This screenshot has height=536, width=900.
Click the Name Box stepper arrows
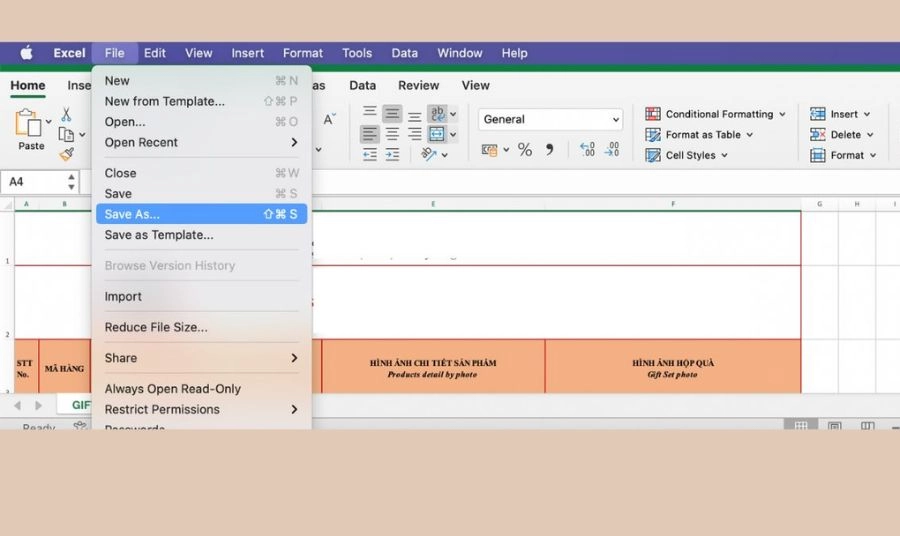(x=71, y=182)
